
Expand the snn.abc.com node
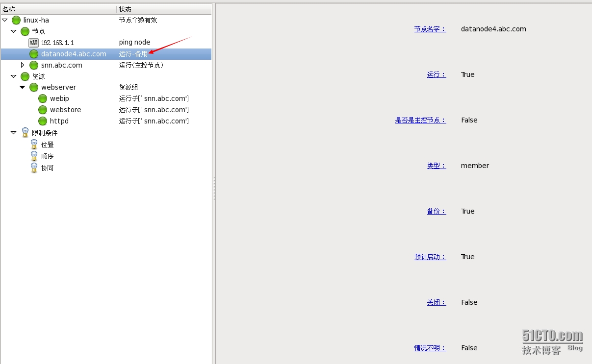pos(22,65)
